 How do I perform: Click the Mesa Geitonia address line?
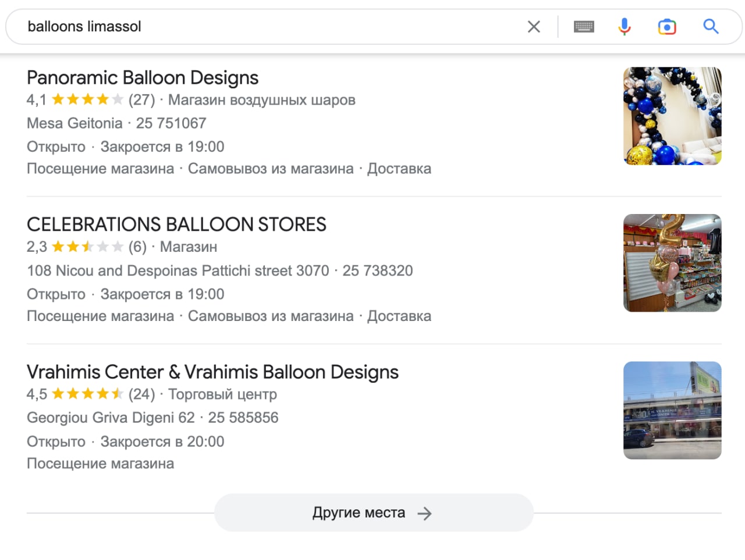(74, 123)
